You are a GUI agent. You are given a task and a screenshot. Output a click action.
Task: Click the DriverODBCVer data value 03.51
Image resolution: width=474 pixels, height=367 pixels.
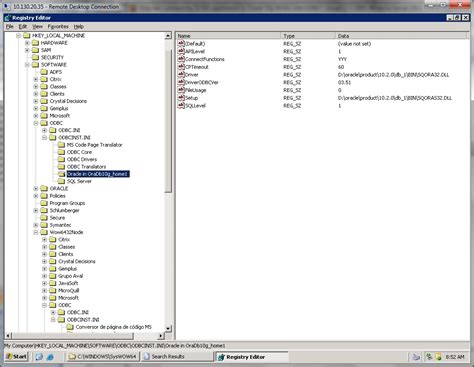344,82
